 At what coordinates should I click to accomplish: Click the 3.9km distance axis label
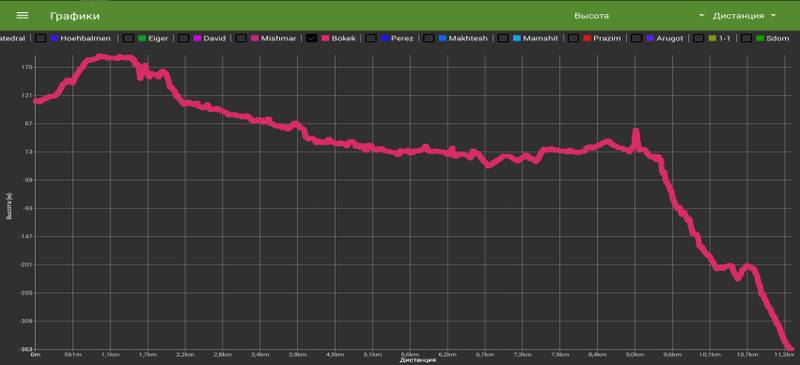[297, 354]
